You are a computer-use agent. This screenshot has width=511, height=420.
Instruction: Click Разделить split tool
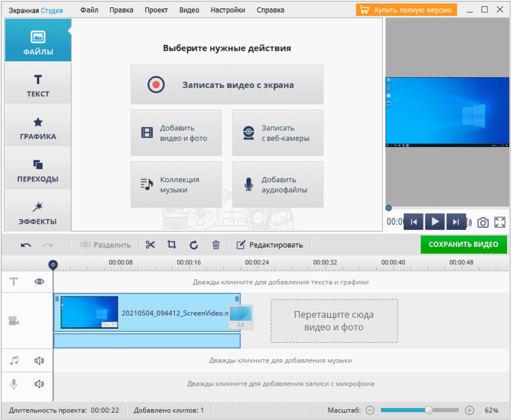point(105,245)
